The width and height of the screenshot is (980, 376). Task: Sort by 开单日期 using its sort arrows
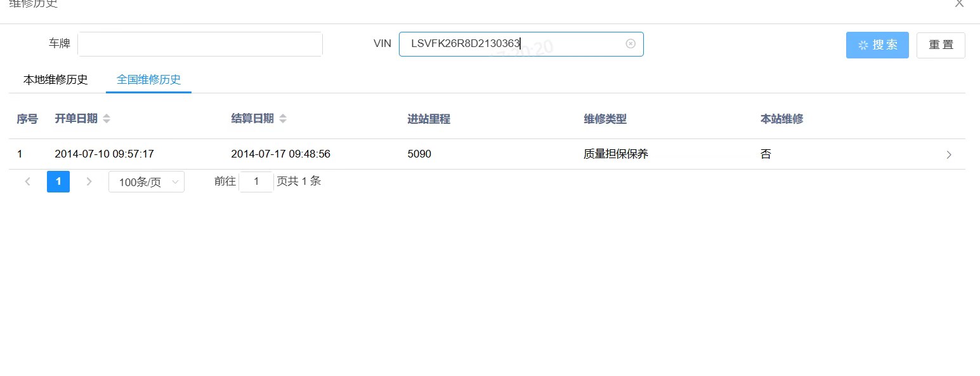tap(107, 119)
